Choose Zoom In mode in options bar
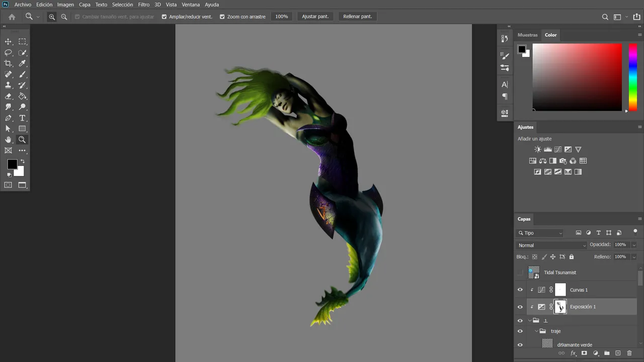The image size is (644, 362). (x=52, y=17)
